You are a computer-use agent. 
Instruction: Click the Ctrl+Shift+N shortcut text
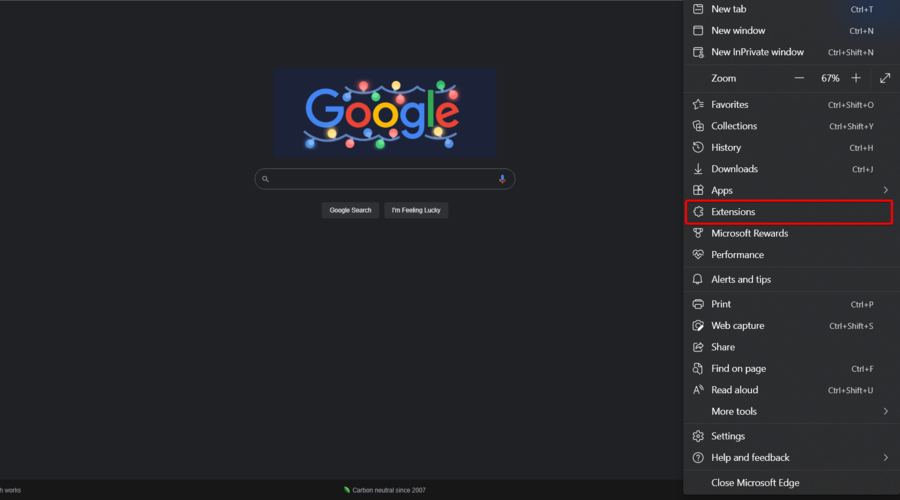(x=851, y=52)
